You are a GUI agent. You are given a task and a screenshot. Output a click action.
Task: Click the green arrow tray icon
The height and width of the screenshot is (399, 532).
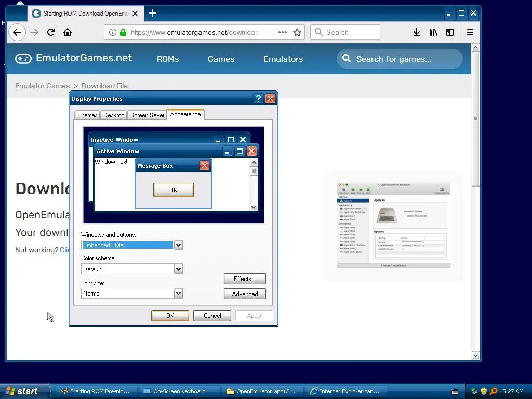tap(474, 391)
